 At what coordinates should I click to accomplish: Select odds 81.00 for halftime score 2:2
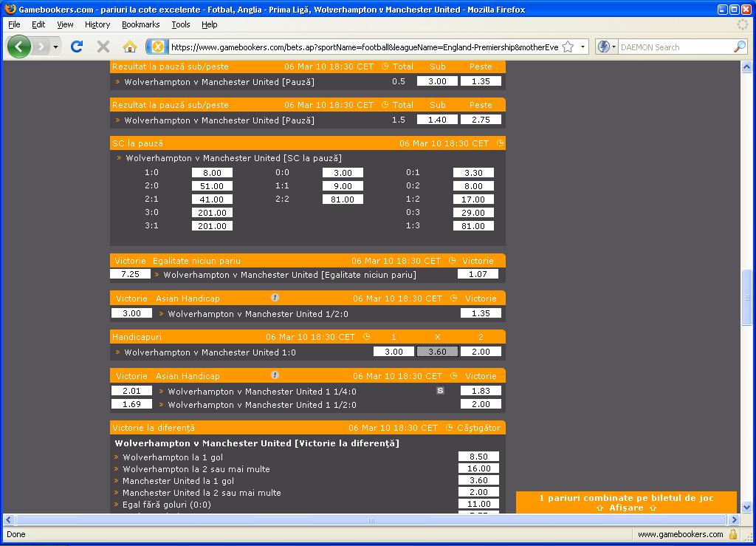(343, 199)
